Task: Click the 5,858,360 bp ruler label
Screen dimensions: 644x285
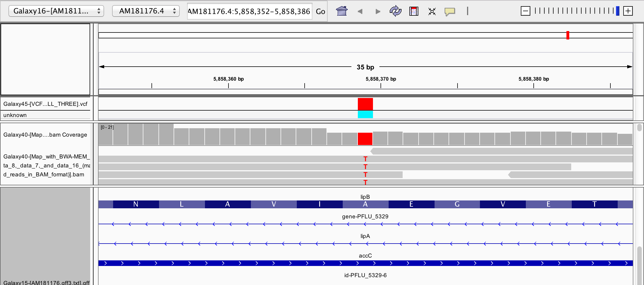Action: click(x=228, y=79)
